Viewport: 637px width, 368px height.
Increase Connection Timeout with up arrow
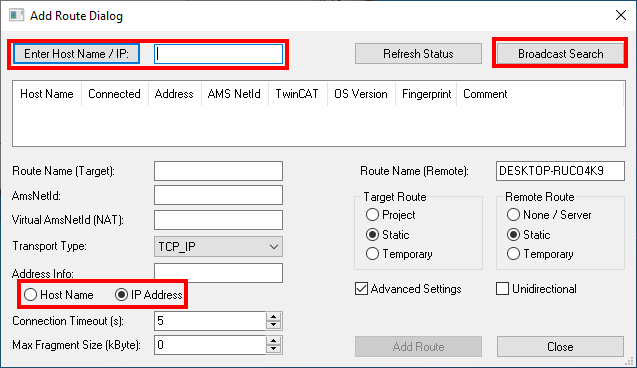[273, 317]
